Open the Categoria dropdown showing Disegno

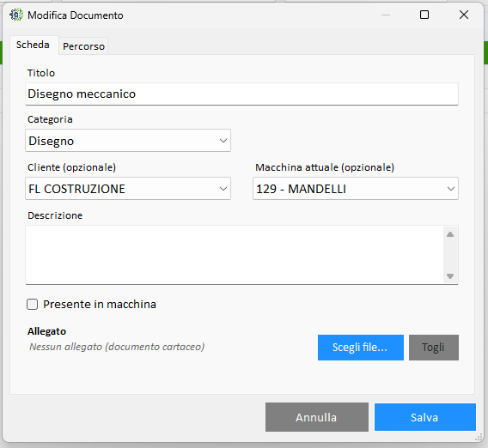pyautogui.click(x=128, y=141)
